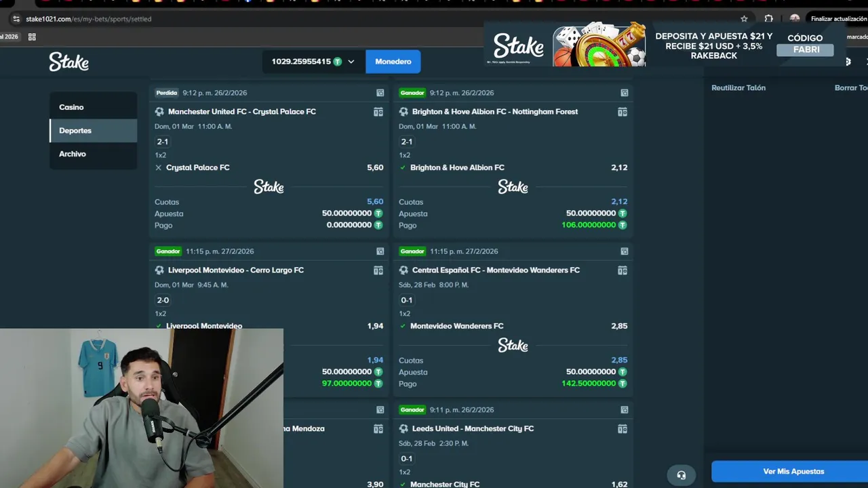Click the Montevideo Wanderers FC selection
868x488 pixels.
coord(457,326)
